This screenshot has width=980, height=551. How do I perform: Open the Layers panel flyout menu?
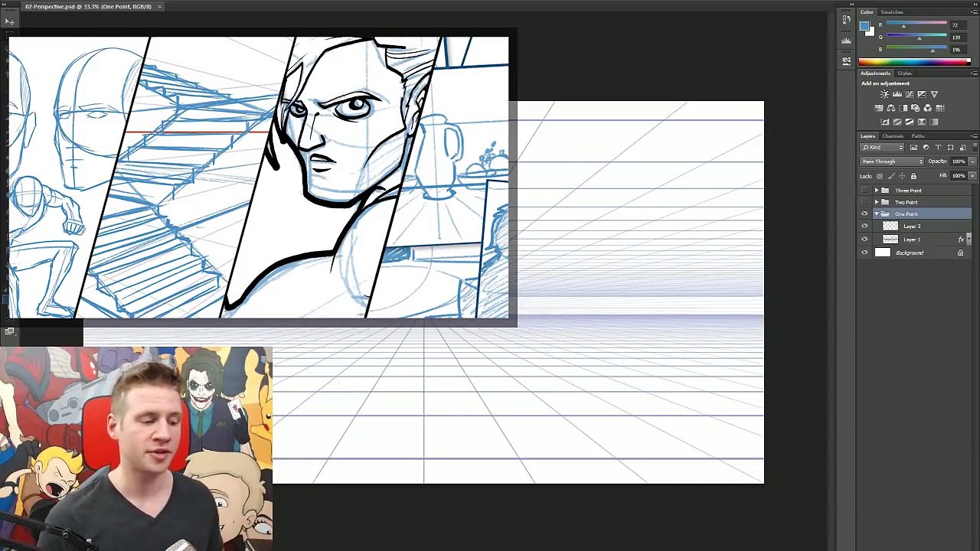(974, 135)
